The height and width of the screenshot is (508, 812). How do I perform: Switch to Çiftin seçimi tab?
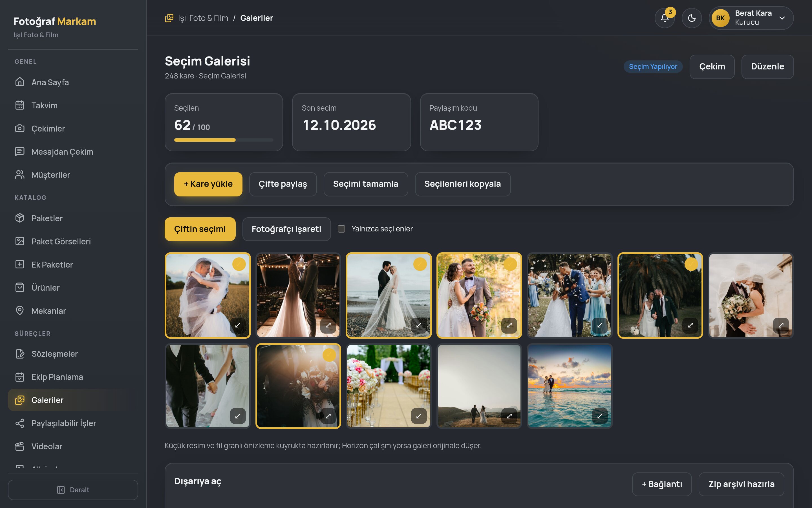point(200,229)
